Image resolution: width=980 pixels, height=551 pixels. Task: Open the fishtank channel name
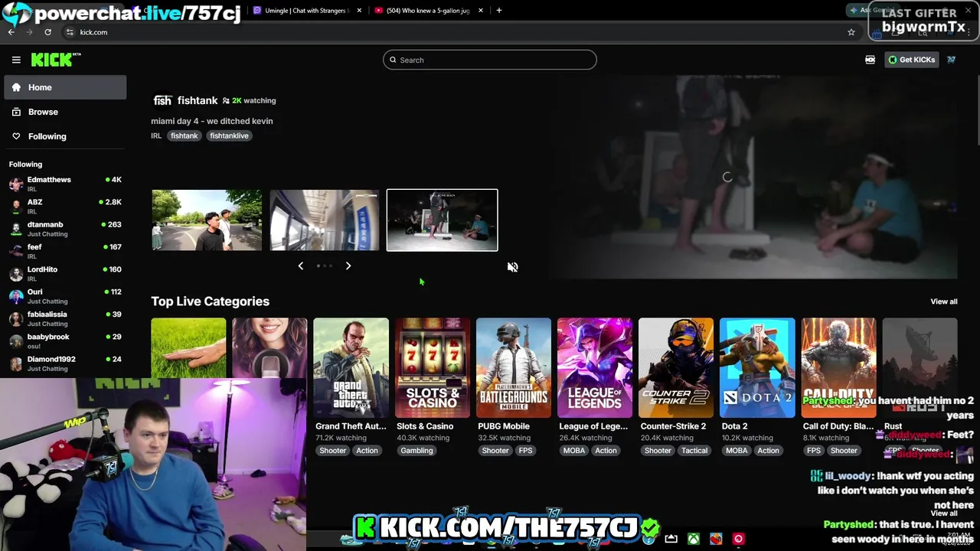198,100
